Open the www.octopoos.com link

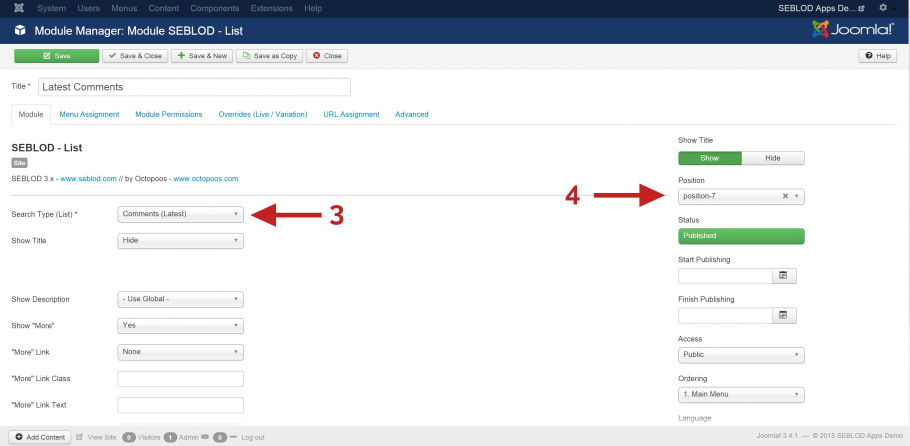coord(206,179)
